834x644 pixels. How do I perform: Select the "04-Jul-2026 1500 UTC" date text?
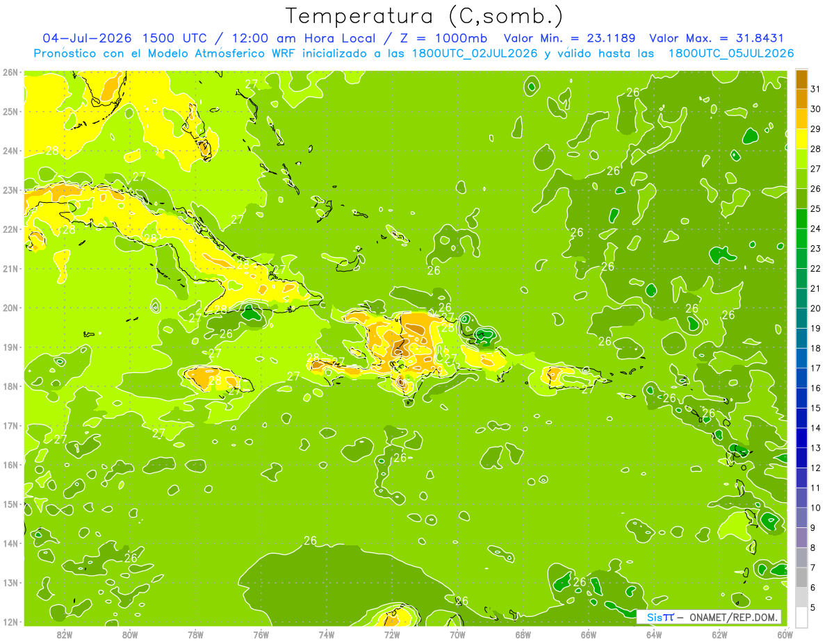click(x=126, y=38)
